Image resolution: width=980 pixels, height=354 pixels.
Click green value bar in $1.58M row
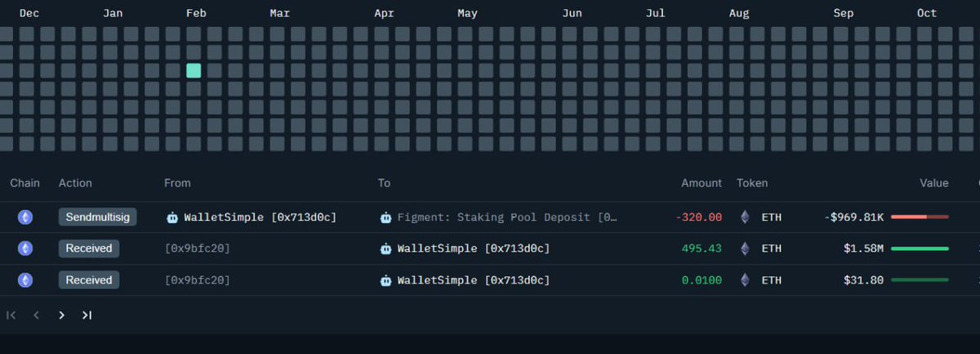point(920,248)
